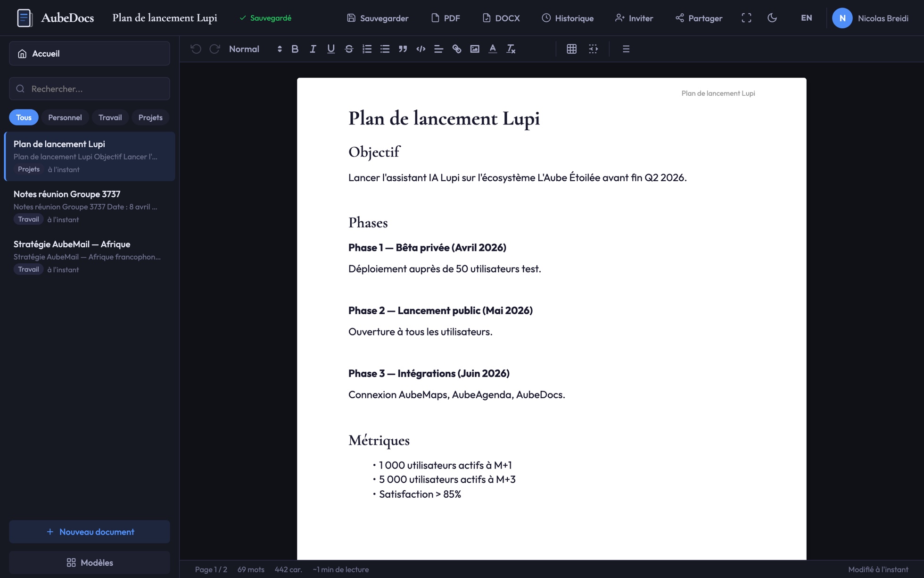The width and height of the screenshot is (924, 578).
Task: Click the Partager button
Action: tap(699, 18)
